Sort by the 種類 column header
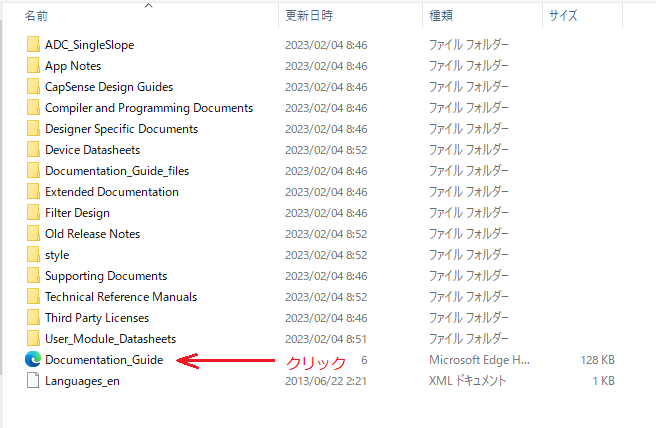The height and width of the screenshot is (428, 656). [x=441, y=15]
